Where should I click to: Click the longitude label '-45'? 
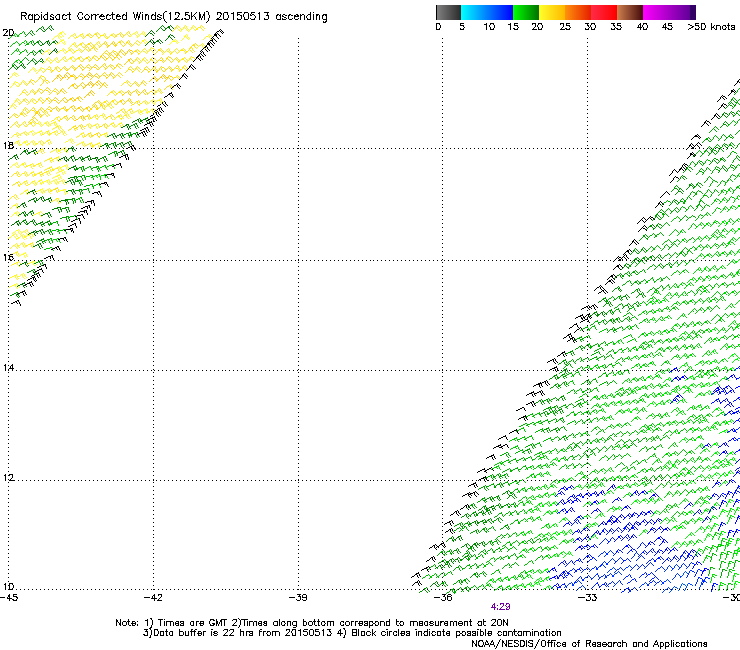(9, 598)
